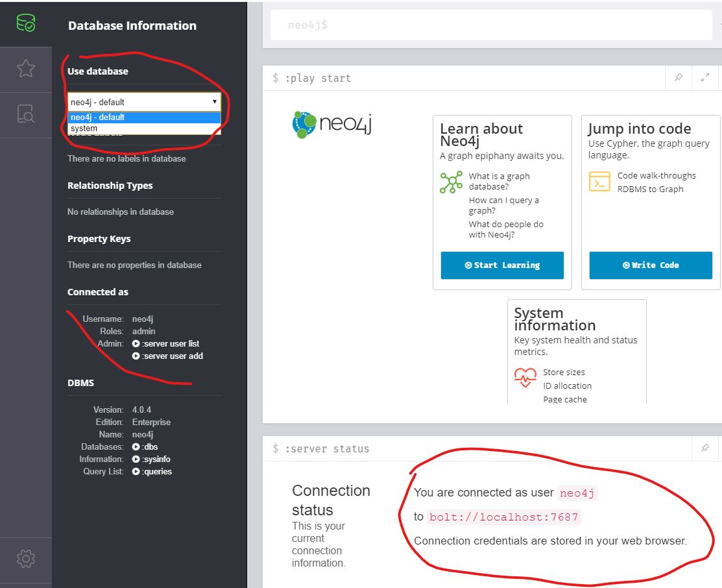The height and width of the screenshot is (588, 722).
Task: Open the Database Information sidebar icon
Action: point(26,23)
